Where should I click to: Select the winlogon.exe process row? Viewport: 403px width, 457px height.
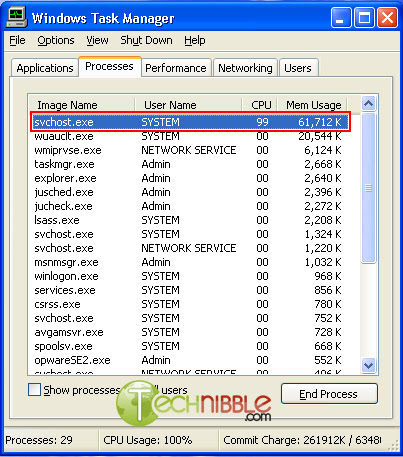click(190, 276)
